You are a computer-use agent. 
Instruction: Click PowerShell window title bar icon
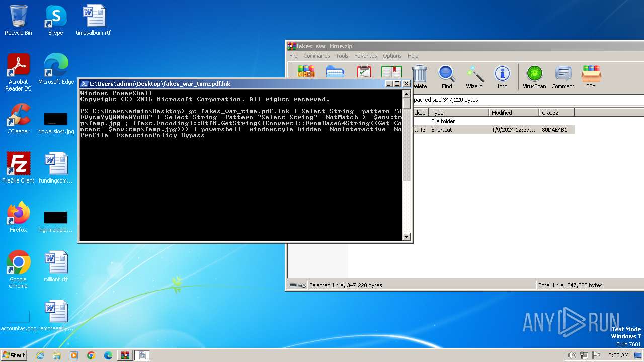click(85, 84)
